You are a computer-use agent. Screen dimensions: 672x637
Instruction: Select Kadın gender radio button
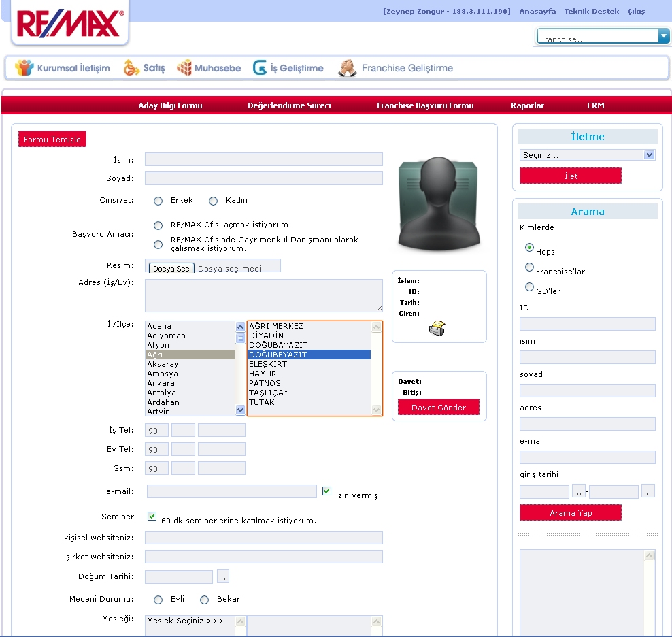coord(213,201)
